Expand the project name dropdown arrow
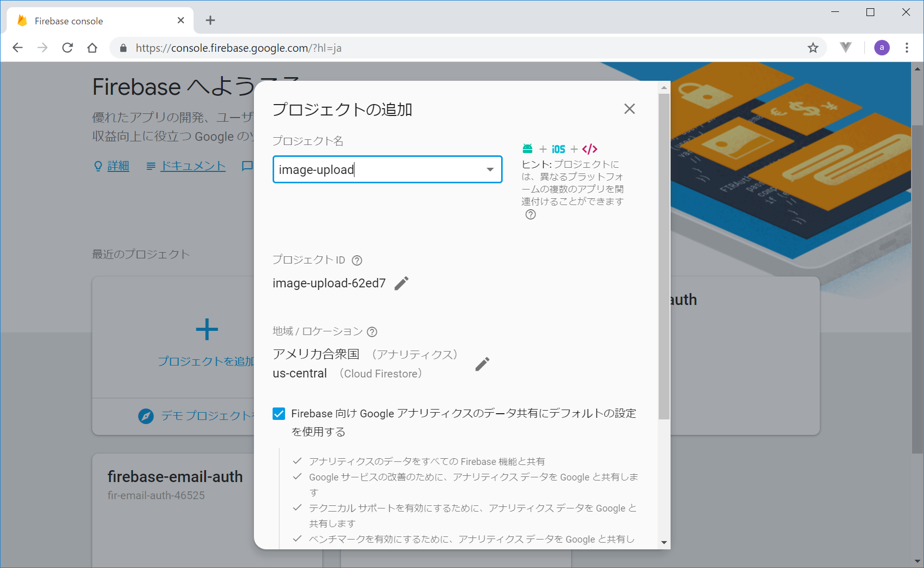 490,169
